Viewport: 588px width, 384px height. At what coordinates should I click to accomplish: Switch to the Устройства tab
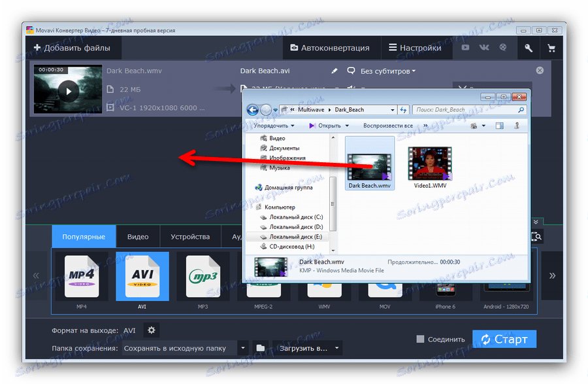190,237
